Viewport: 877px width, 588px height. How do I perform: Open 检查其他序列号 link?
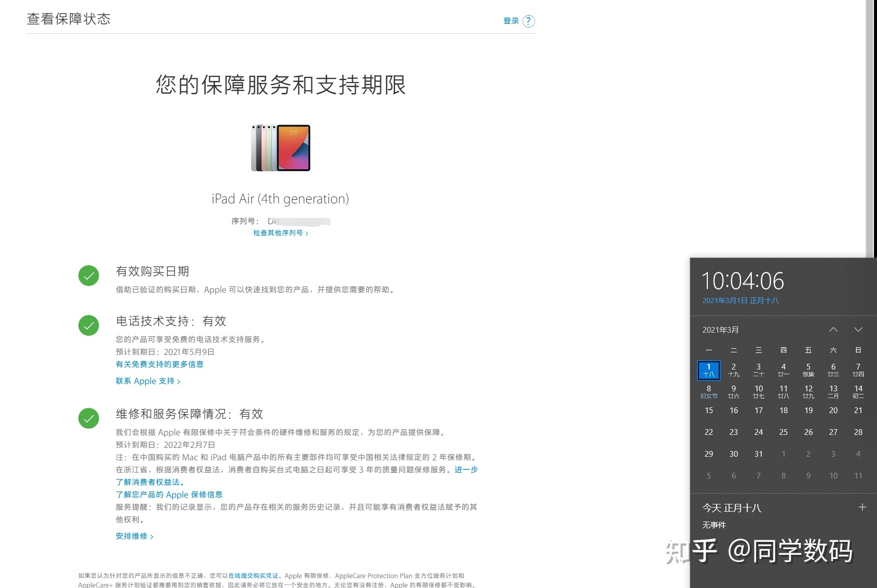[x=281, y=233]
